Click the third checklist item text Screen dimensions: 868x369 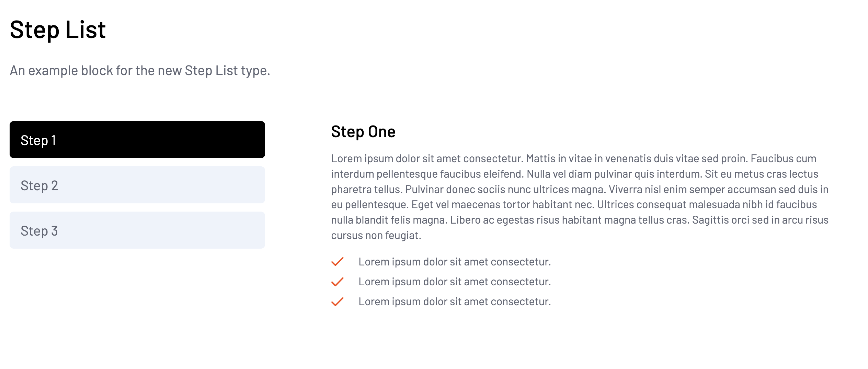pos(454,301)
